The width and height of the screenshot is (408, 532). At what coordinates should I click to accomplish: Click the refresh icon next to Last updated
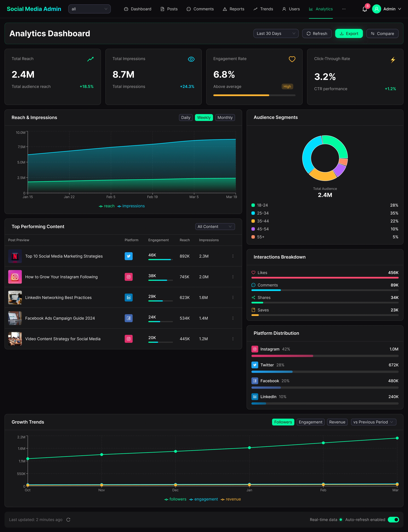tap(68, 520)
